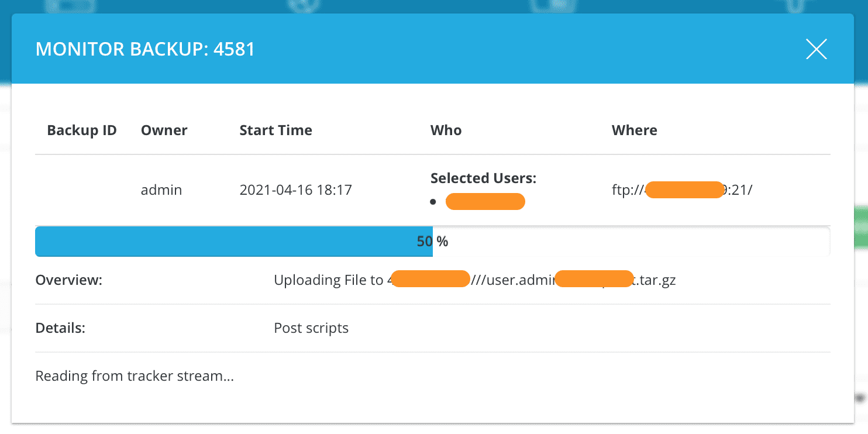Viewport: 868px width, 434px height.
Task: Select the Backup ID column header
Action: (82, 130)
